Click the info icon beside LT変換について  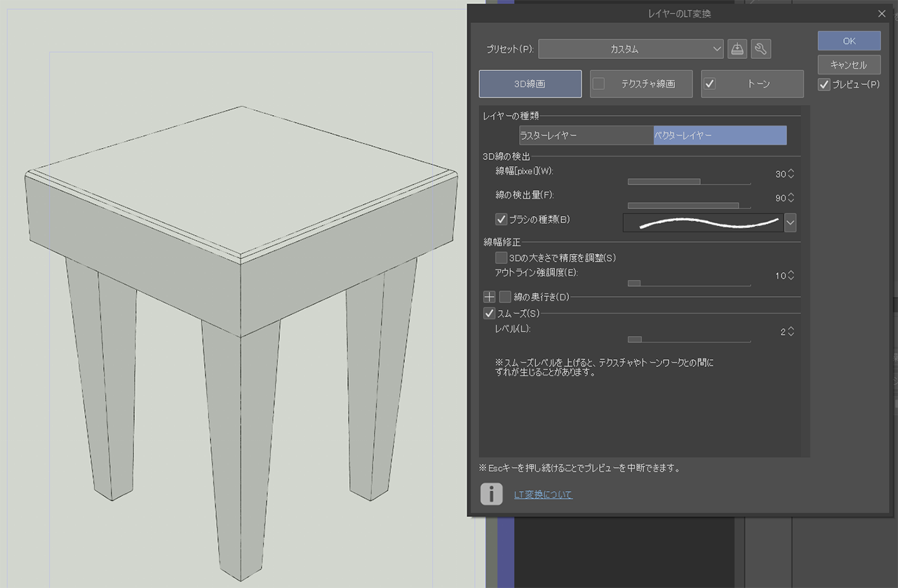pyautogui.click(x=491, y=494)
